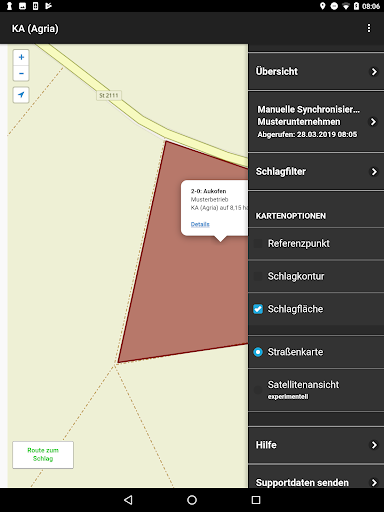Select the Straßenkarte radio button

tap(258, 352)
